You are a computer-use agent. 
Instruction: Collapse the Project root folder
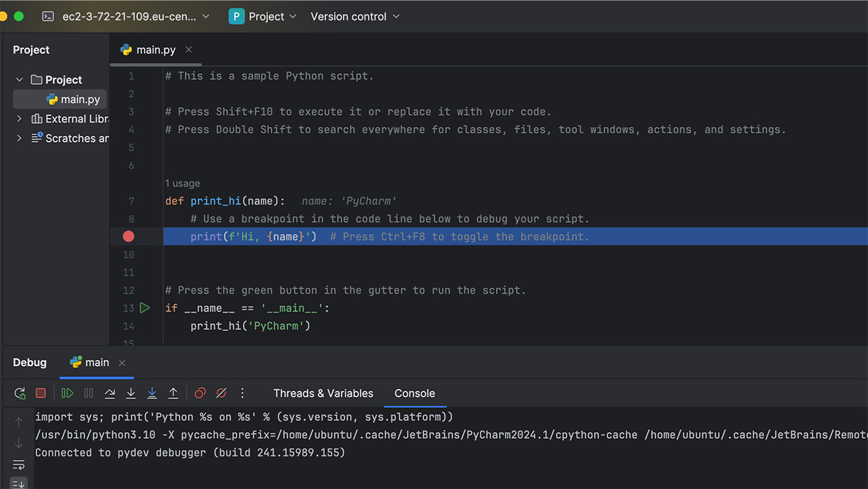point(20,80)
